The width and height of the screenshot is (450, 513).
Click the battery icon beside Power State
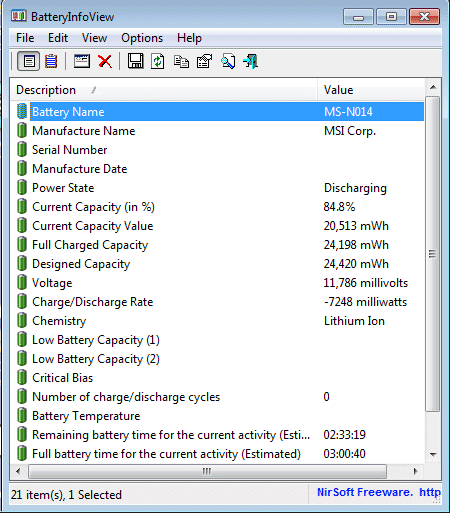coord(22,187)
